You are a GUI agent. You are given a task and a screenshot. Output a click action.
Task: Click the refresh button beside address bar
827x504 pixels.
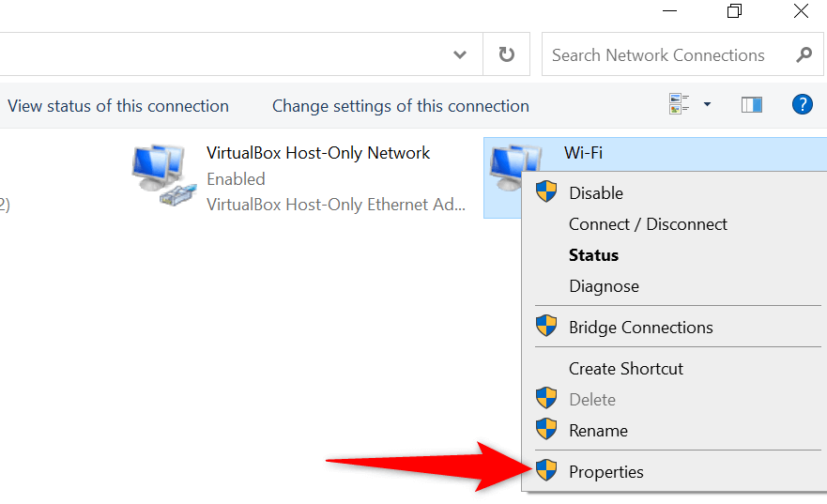point(507,55)
